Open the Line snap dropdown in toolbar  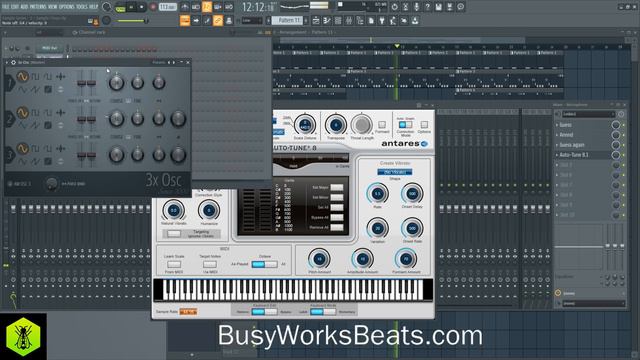(x=252, y=20)
